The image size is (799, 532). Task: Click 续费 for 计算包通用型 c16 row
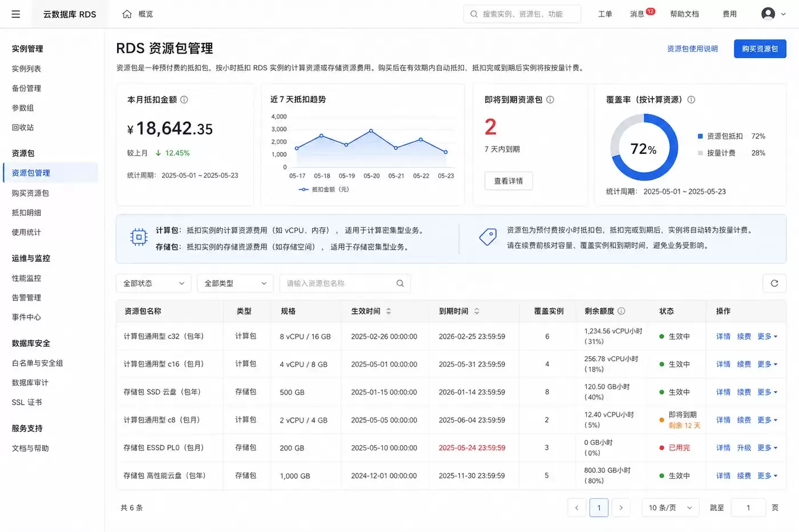(x=744, y=364)
